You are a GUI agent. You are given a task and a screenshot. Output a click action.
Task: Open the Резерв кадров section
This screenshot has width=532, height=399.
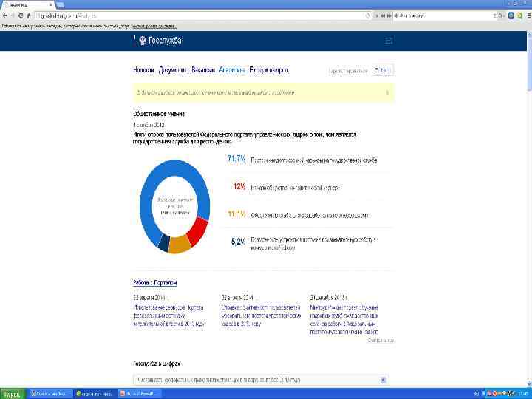tap(269, 70)
